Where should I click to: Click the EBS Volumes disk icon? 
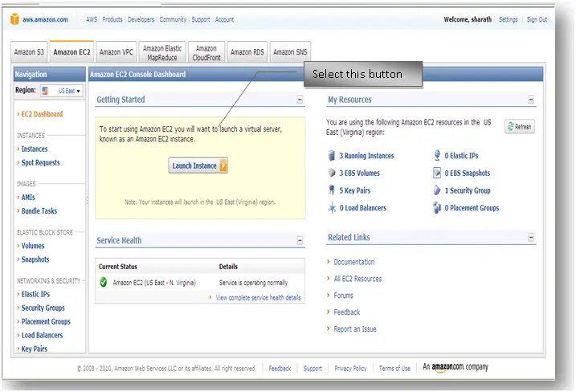coord(331,173)
